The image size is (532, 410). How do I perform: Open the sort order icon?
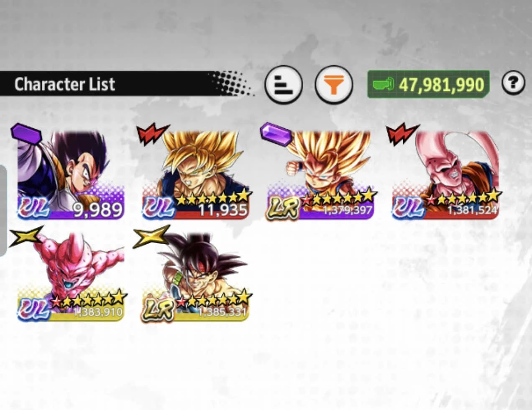tap(283, 85)
